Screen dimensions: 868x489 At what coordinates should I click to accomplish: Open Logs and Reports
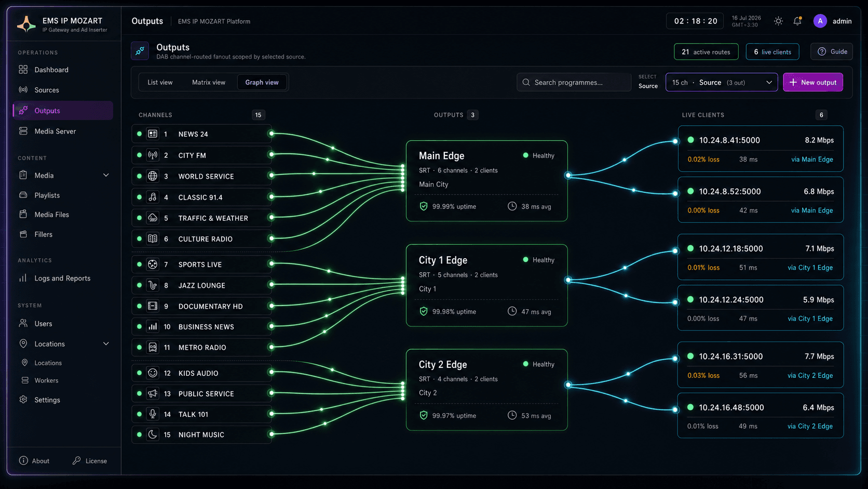63,279
